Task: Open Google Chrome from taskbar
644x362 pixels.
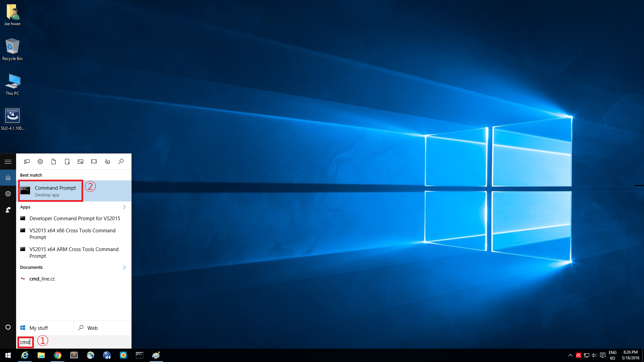Action: click(58, 355)
